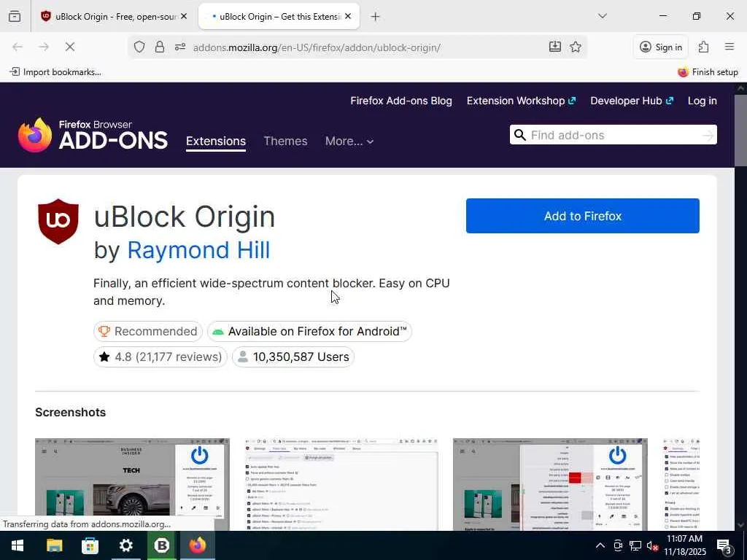Click the Firefox Browser ADD-ONS logo

click(93, 135)
